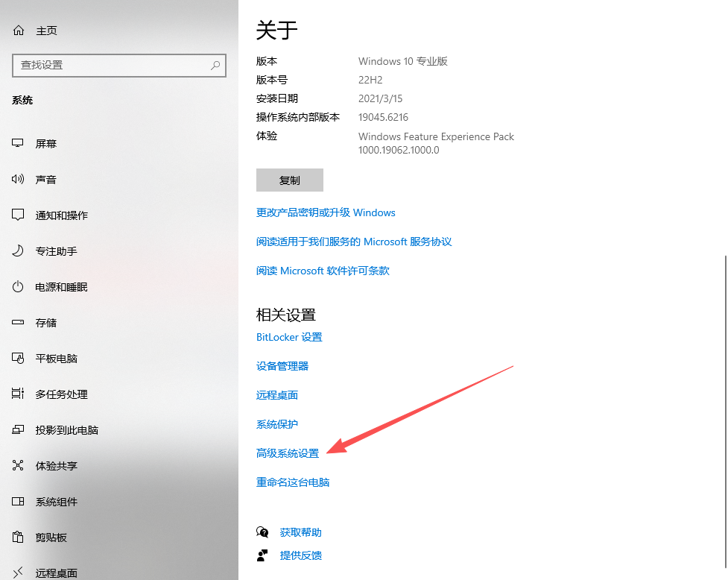Open 屏幕 display settings
Viewport: 728px width, 580px height.
coord(46,143)
